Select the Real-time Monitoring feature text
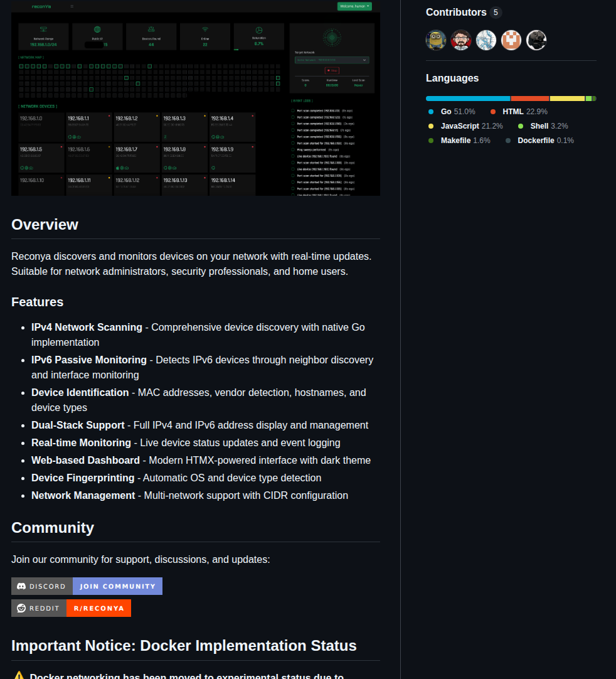This screenshot has height=679, width=616. [186, 442]
